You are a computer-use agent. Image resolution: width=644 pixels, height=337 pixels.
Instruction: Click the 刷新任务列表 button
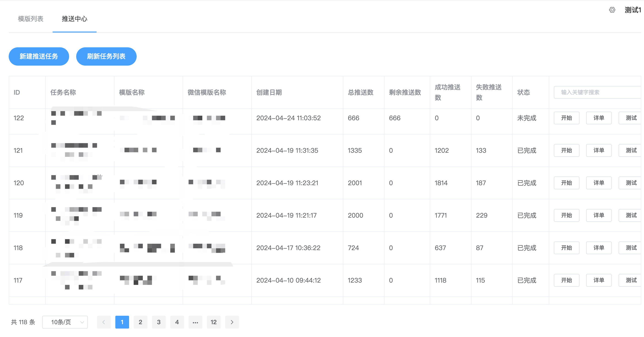click(106, 56)
